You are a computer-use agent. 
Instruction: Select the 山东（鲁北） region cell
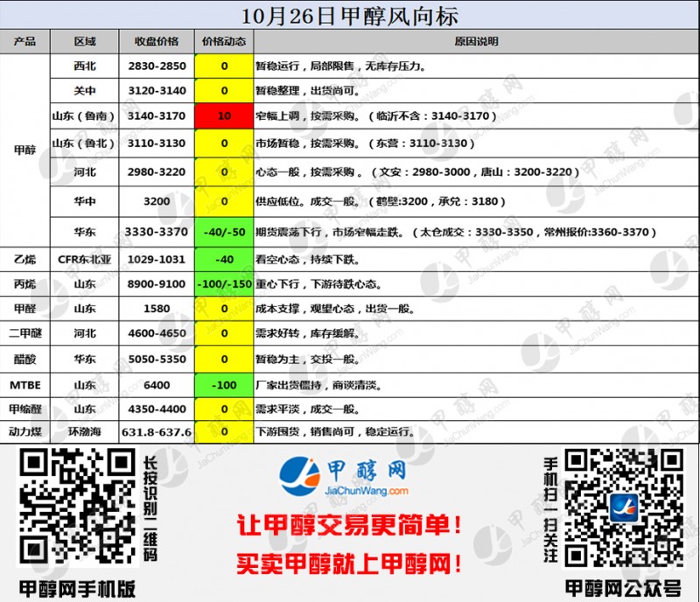coord(85,143)
